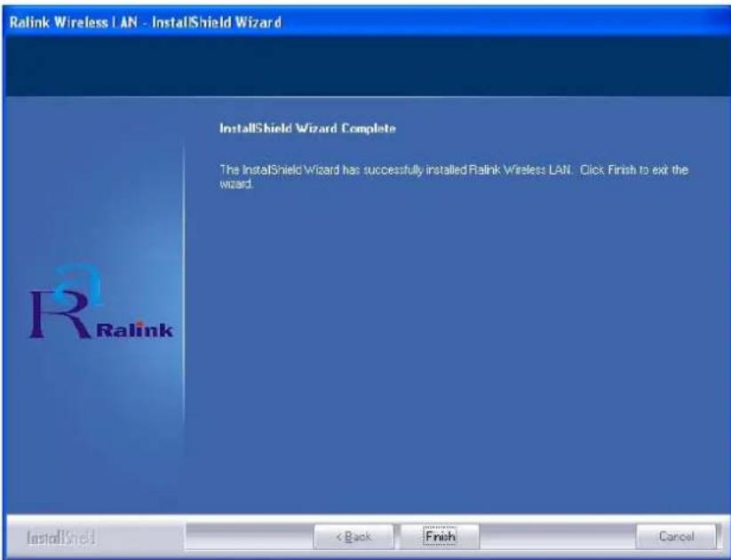Click the Ralink Wireless LAN title bar

tap(366, 22)
